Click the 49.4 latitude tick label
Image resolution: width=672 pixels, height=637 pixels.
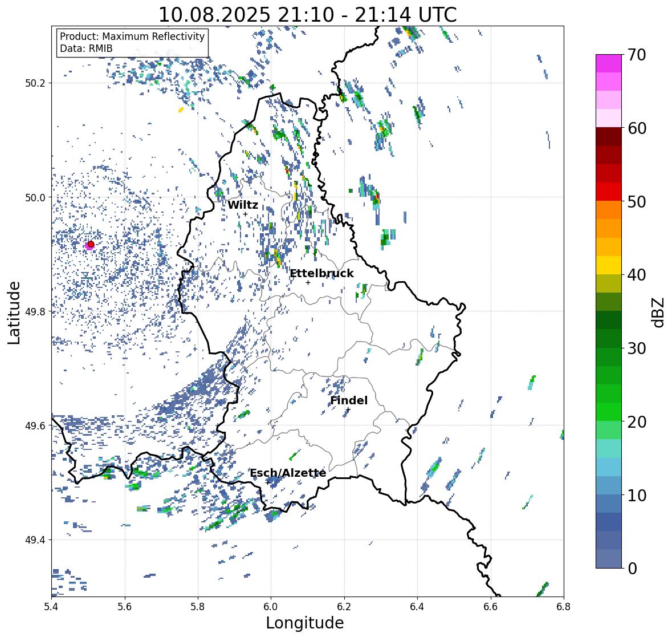point(36,540)
